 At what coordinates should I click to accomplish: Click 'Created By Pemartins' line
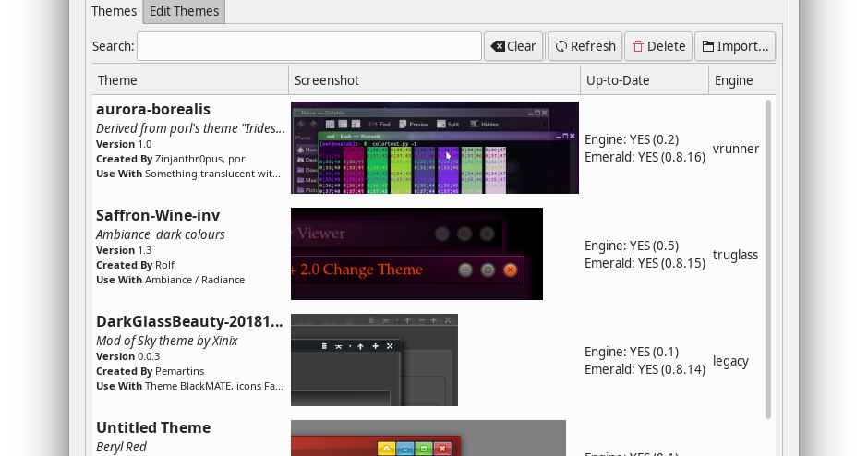[150, 371]
